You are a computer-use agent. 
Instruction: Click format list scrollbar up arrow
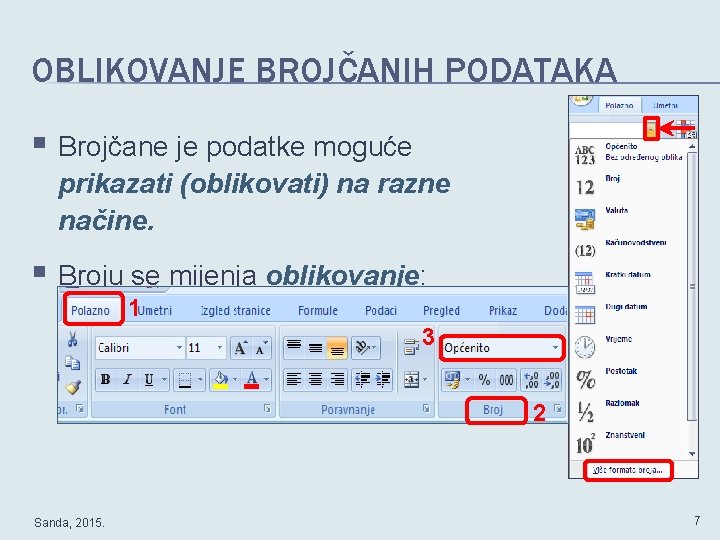(x=692, y=146)
